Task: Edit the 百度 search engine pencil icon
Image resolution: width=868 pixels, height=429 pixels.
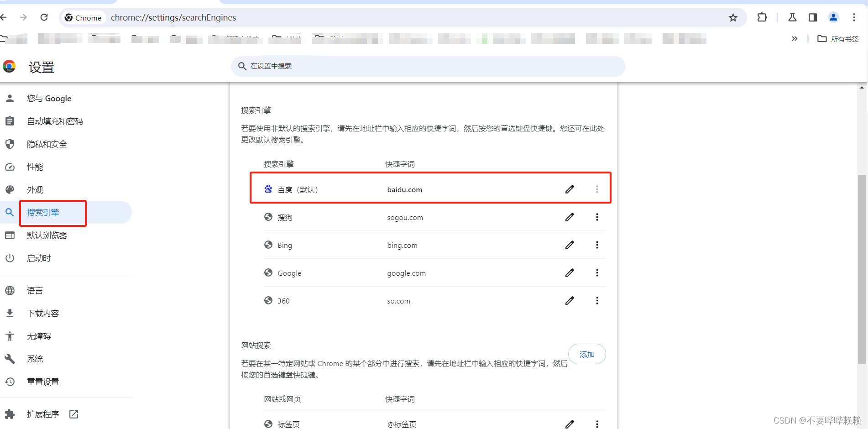Action: (x=570, y=189)
